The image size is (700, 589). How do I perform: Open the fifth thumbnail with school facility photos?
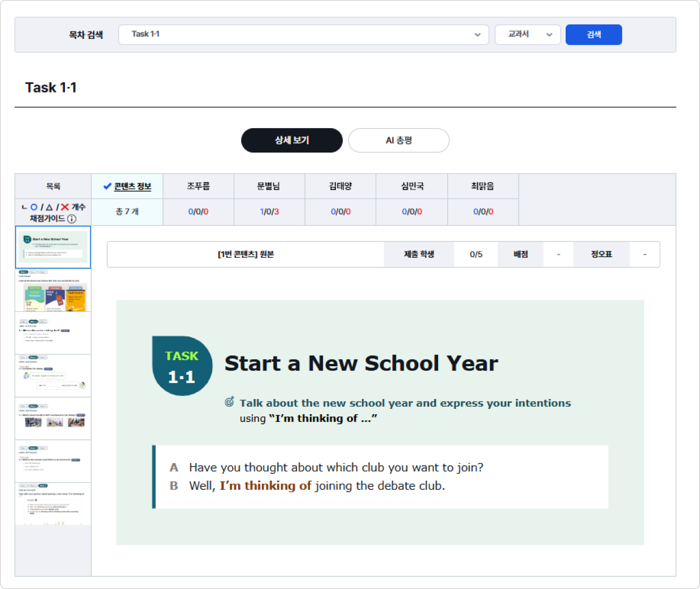tap(53, 419)
